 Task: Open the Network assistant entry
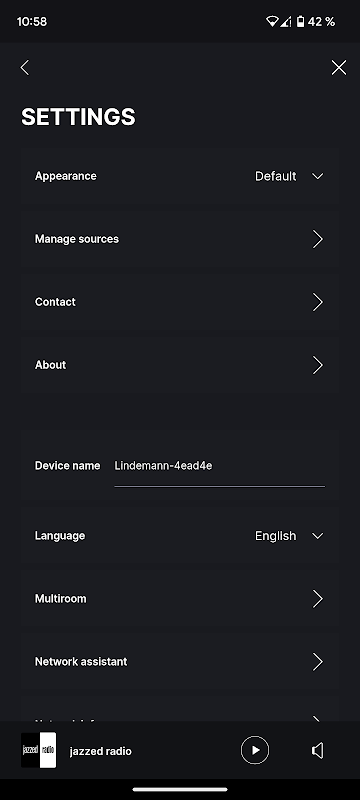(x=179, y=662)
